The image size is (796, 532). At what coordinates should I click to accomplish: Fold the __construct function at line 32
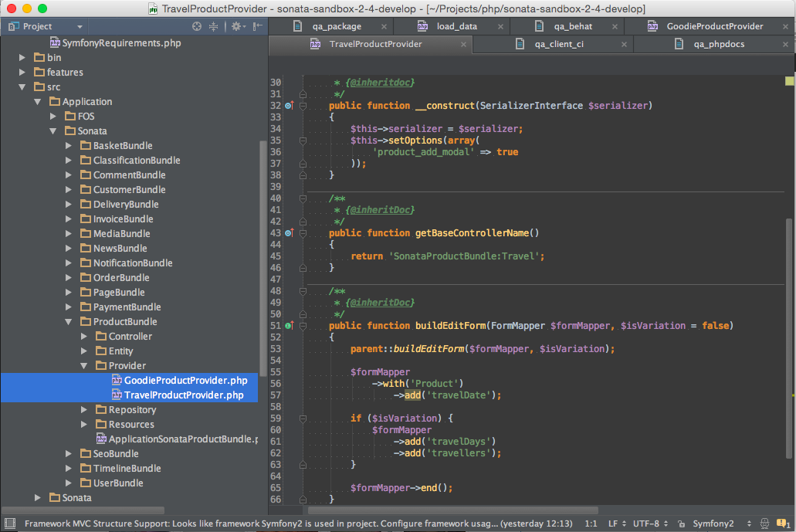[x=303, y=106]
